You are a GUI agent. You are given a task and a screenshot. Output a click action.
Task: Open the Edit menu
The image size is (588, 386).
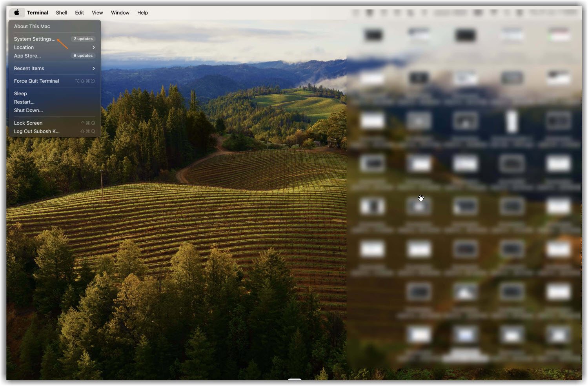(x=79, y=13)
